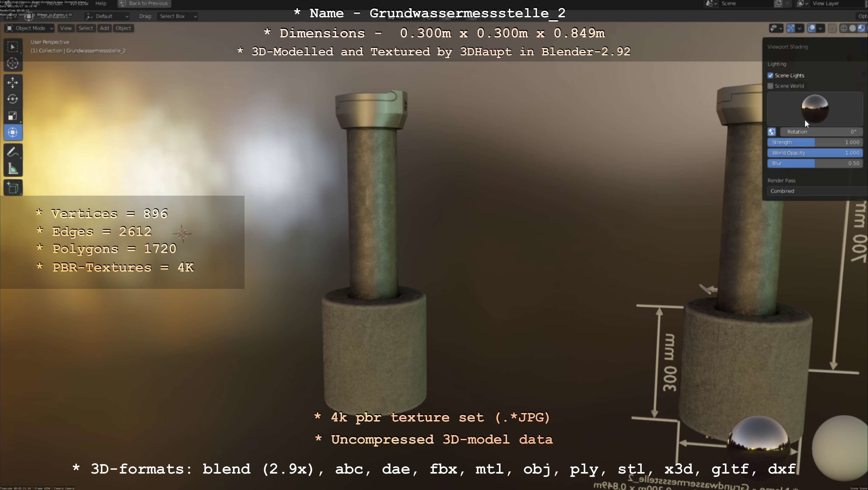Open the Select Box drag dropdown
Screen dimensions: 868x490
[x=177, y=16]
